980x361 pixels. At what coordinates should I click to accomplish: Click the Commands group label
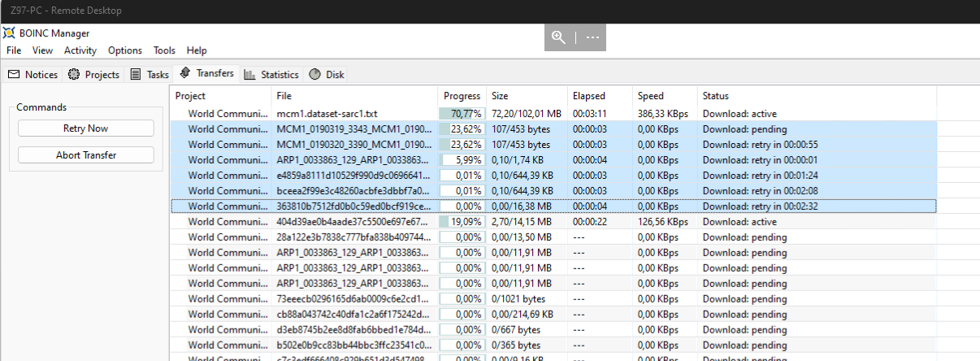(41, 107)
